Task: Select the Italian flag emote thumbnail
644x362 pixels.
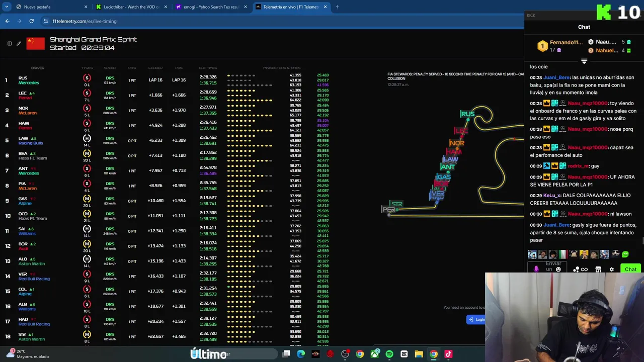Action: tap(563, 254)
